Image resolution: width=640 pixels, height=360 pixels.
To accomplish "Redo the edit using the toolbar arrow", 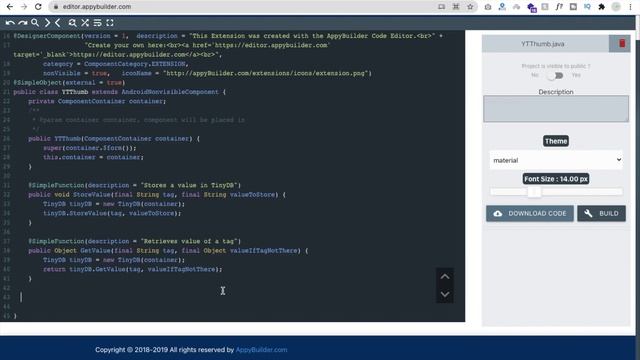I will click(x=22, y=23).
